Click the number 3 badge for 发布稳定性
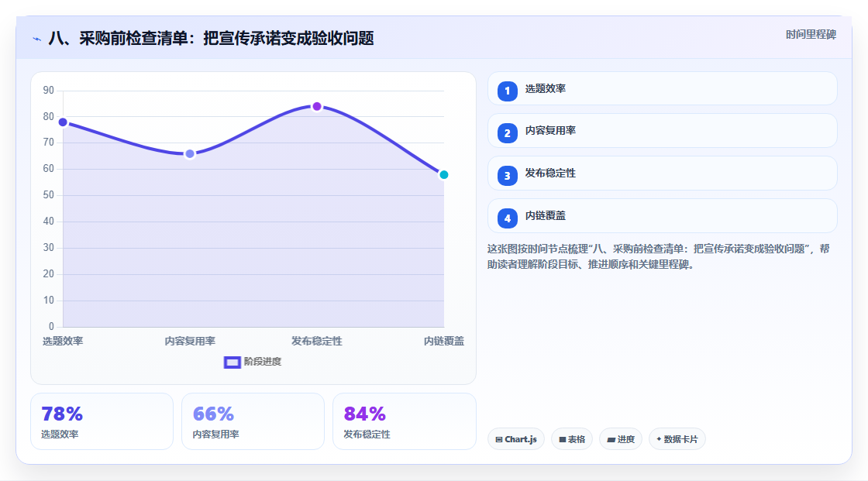This screenshot has width=868, height=481. pyautogui.click(x=507, y=176)
